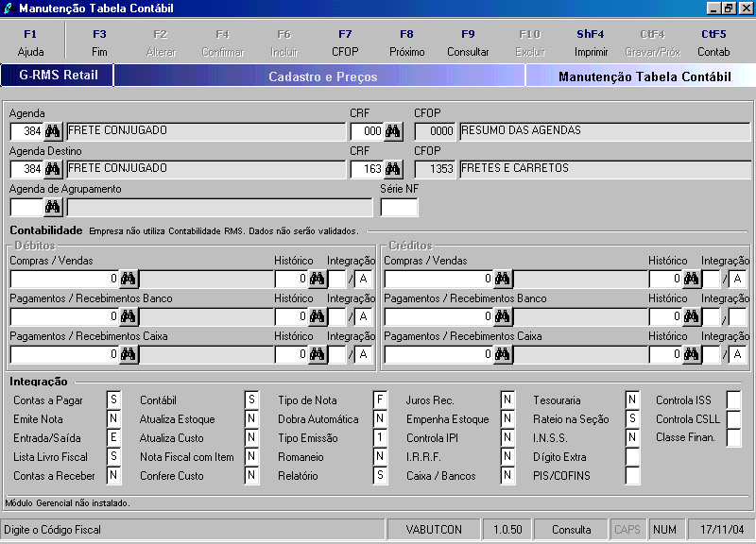
Task: Click the CtF5 Contab button
Action: click(713, 42)
